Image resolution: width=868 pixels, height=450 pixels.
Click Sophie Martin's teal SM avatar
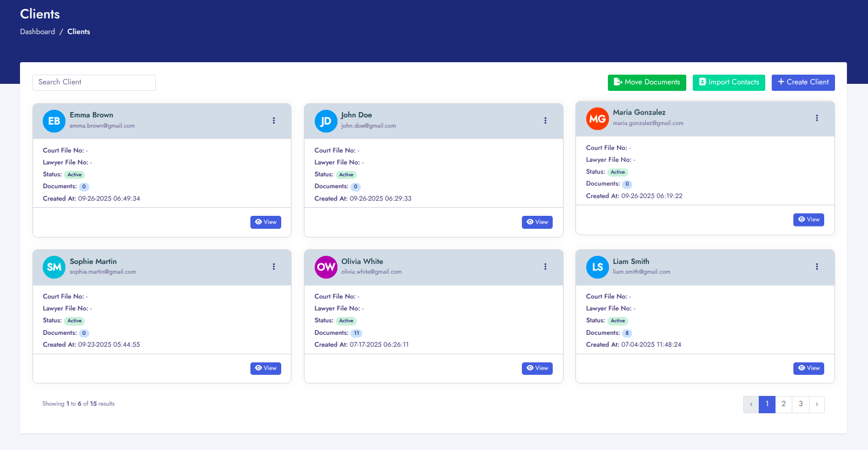point(54,267)
